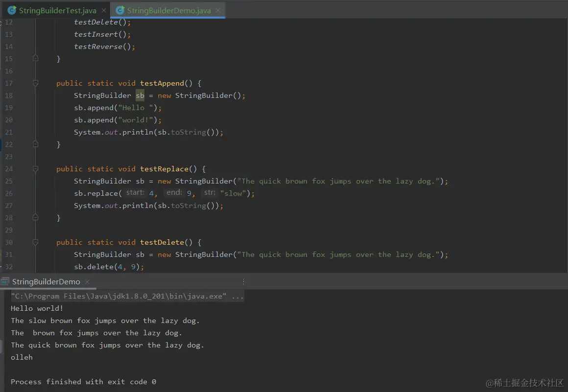Click the 'The slow brown fox' output line
Screen dimensions: 568x392
105,321
